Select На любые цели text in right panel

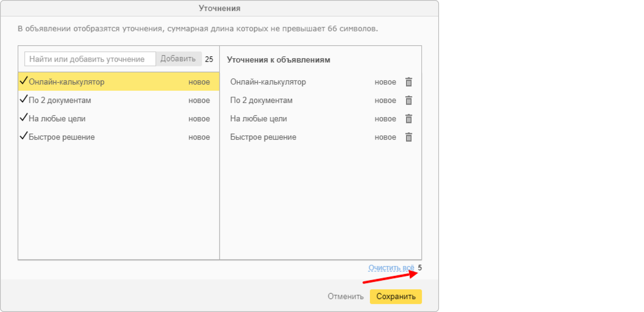258,119
